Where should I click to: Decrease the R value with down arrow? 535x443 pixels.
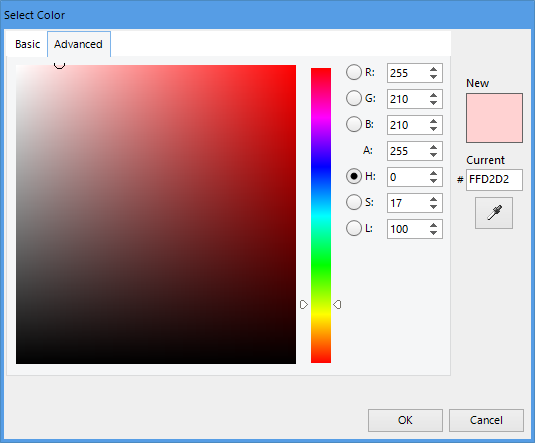[x=433, y=77]
